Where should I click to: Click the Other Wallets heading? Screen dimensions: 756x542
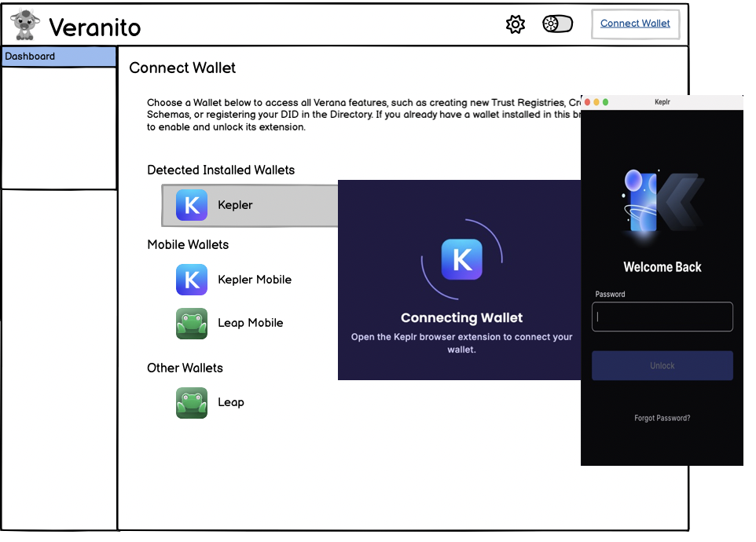point(185,368)
